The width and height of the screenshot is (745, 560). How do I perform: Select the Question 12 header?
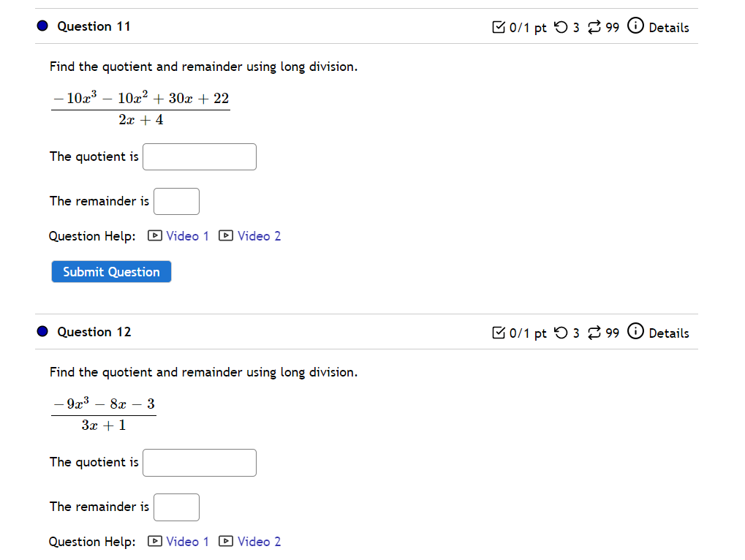tap(94, 331)
